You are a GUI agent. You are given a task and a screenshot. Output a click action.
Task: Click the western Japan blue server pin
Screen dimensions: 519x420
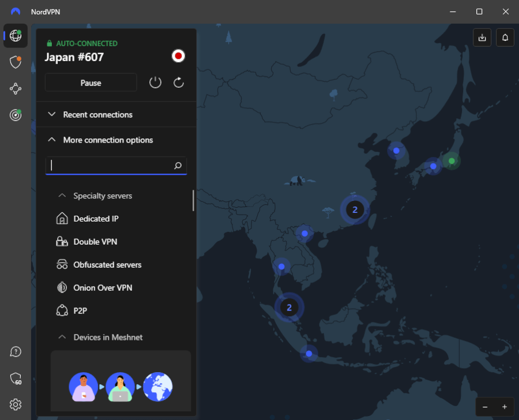pyautogui.click(x=433, y=166)
